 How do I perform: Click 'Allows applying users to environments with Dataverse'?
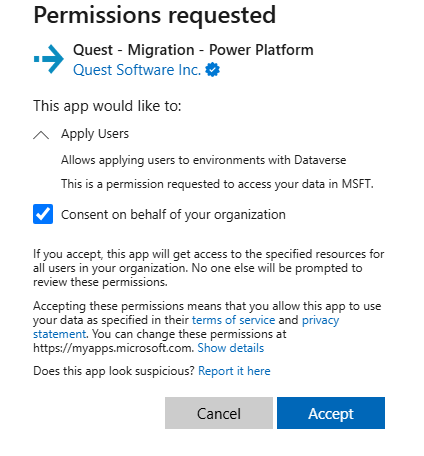click(203, 160)
